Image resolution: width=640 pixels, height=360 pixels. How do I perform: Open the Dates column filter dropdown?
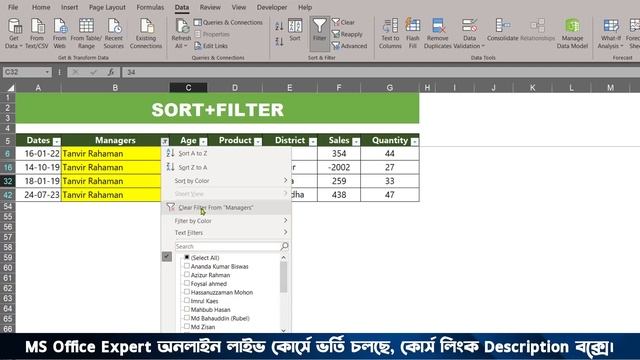pos(57,142)
